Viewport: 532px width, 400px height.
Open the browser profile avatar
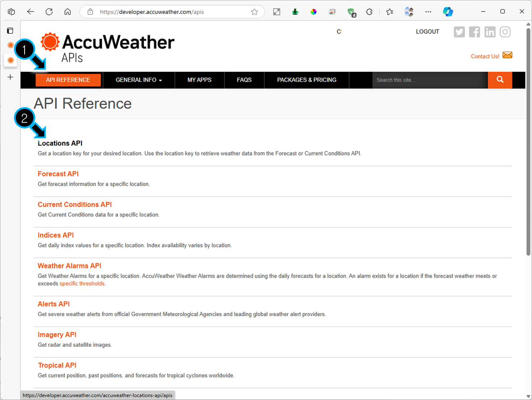409,12
